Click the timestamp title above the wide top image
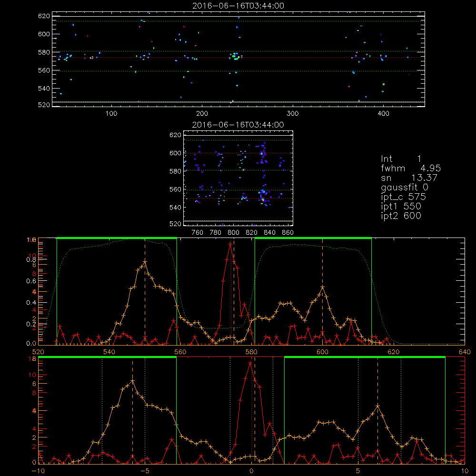Screen dimensions: 476x476 tap(238, 6)
